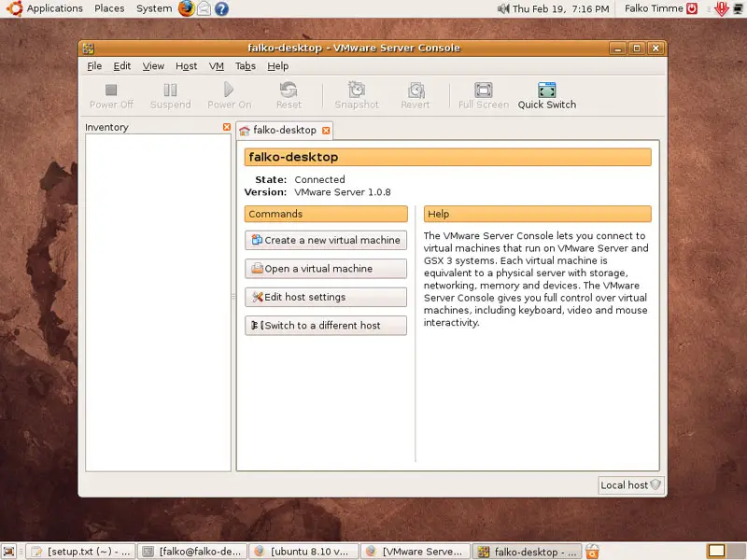
Task: Click the Inventory panel label
Action: [x=106, y=127]
